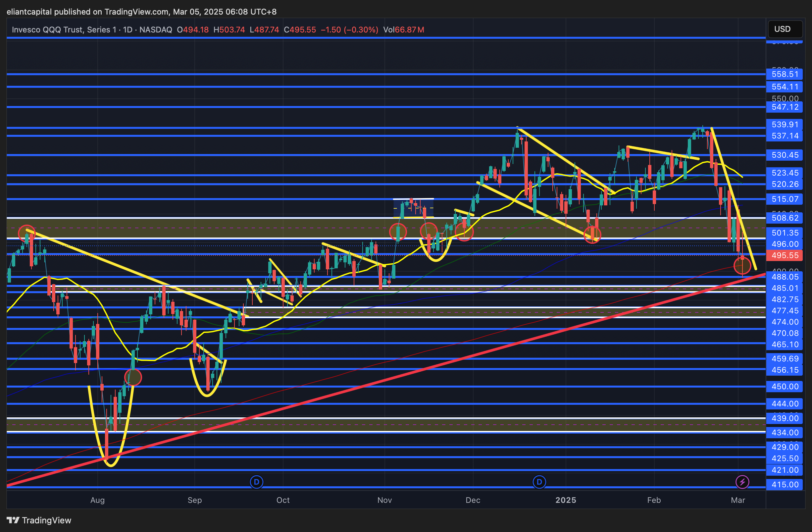Select the 558.51 price level label
This screenshot has height=532, width=812.
pos(785,74)
